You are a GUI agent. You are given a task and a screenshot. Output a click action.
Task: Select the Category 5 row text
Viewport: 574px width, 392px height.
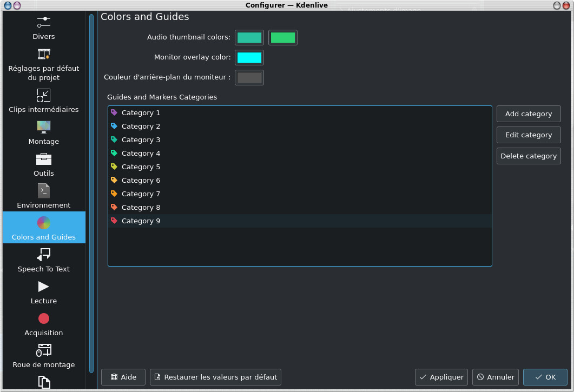tap(141, 167)
